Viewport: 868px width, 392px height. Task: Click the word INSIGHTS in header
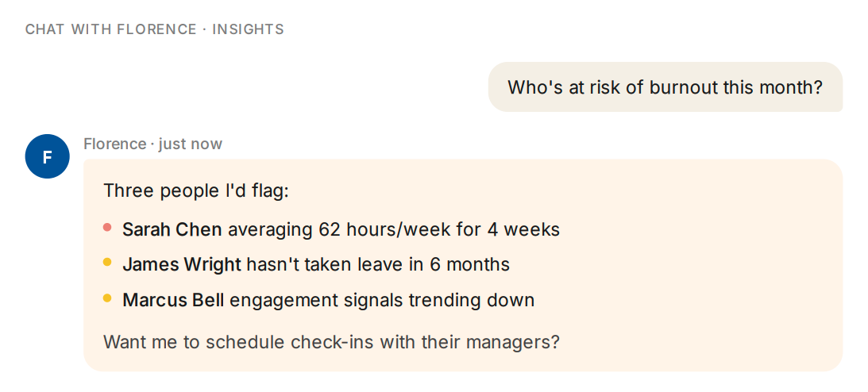click(x=248, y=29)
